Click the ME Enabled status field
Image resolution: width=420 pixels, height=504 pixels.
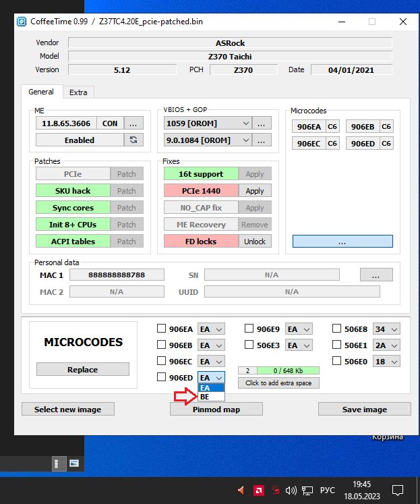80,140
